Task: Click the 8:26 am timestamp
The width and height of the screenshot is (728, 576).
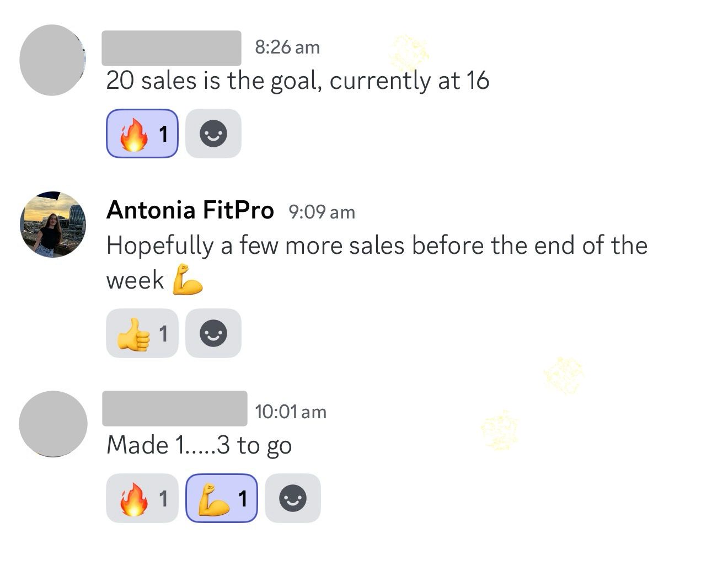Action: [x=287, y=47]
